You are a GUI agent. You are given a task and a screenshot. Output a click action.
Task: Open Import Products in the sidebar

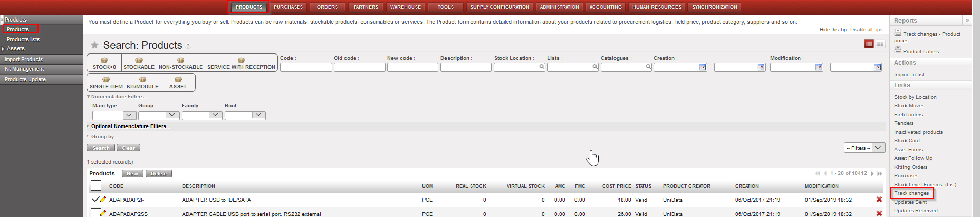[41, 59]
